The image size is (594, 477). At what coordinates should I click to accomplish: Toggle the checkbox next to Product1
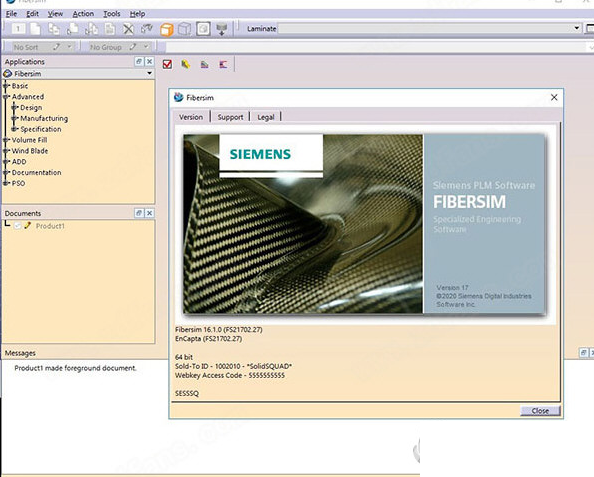(x=17, y=226)
